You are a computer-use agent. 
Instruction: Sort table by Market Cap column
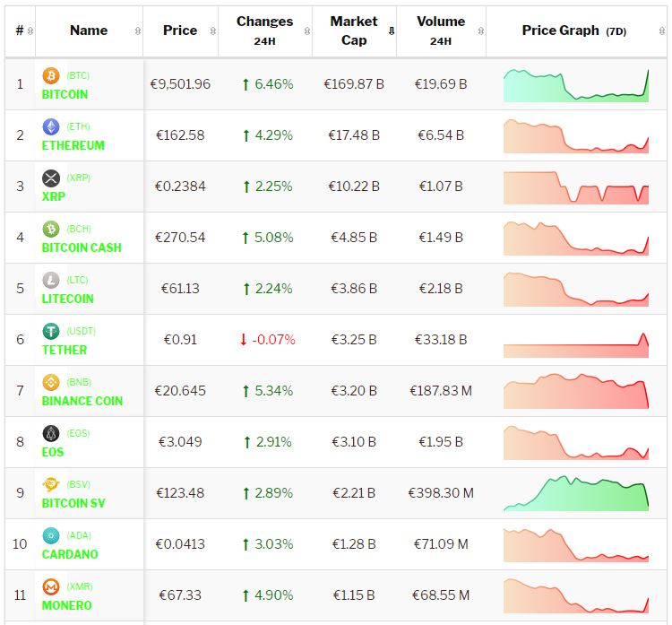pyautogui.click(x=354, y=30)
